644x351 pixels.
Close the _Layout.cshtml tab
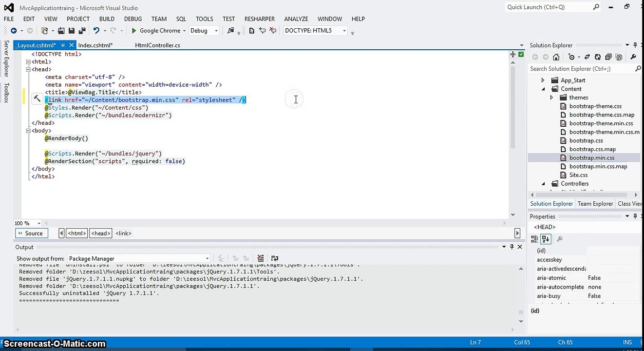click(71, 45)
